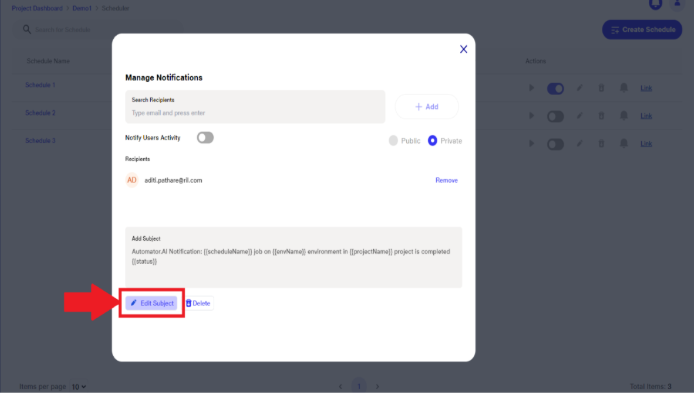The height and width of the screenshot is (393, 694).
Task: Click the Add recipient button
Action: pyautogui.click(x=427, y=107)
